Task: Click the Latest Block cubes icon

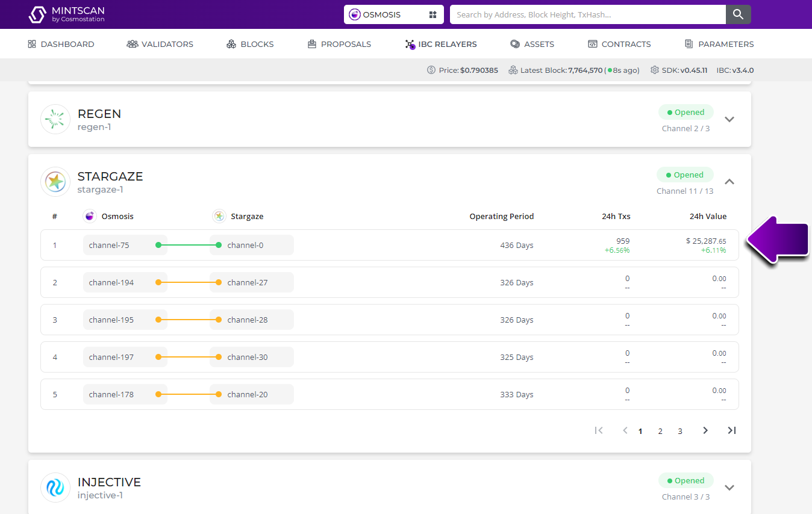Action: [x=513, y=70]
